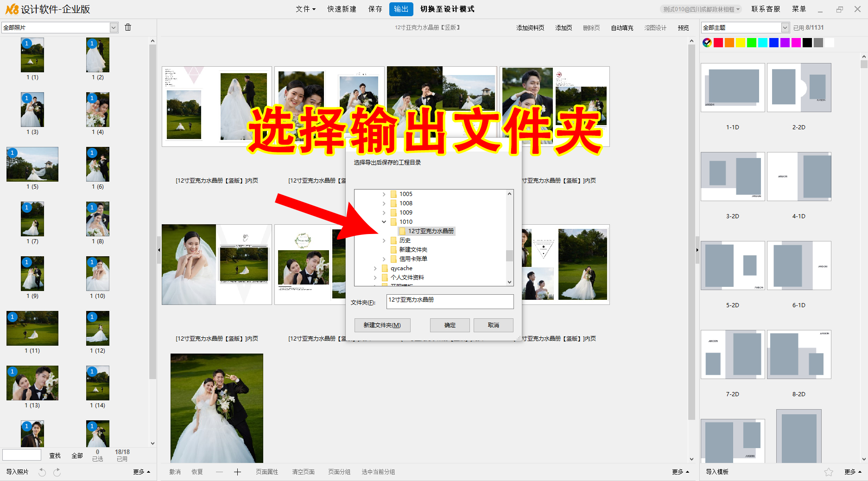Select template thumbnail 4-1D
Viewport: 868px width, 481px height.
pyautogui.click(x=799, y=177)
